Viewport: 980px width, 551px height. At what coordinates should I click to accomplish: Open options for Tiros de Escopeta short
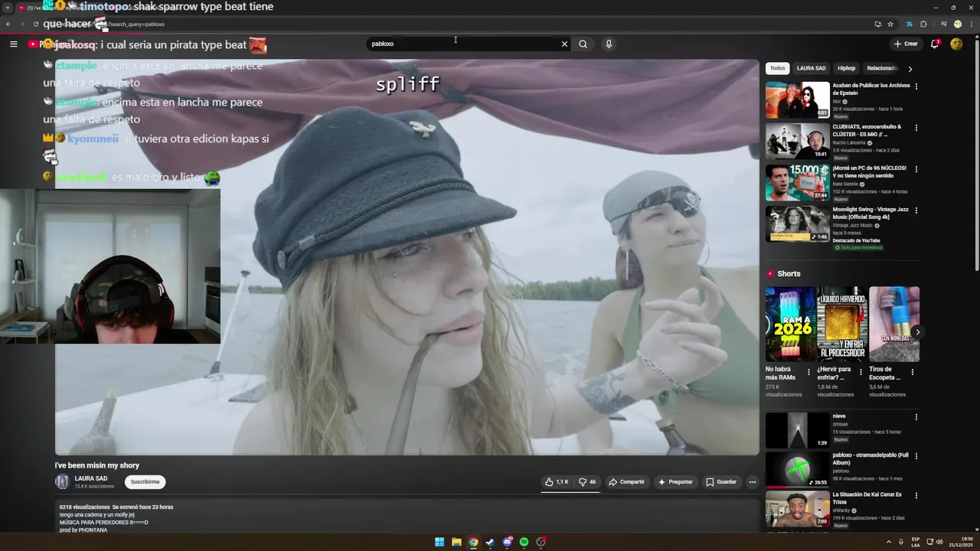click(x=912, y=372)
